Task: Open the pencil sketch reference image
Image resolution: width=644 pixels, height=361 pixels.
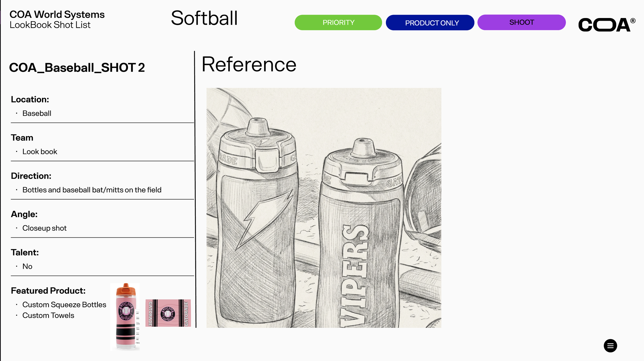Action: pyautogui.click(x=324, y=208)
